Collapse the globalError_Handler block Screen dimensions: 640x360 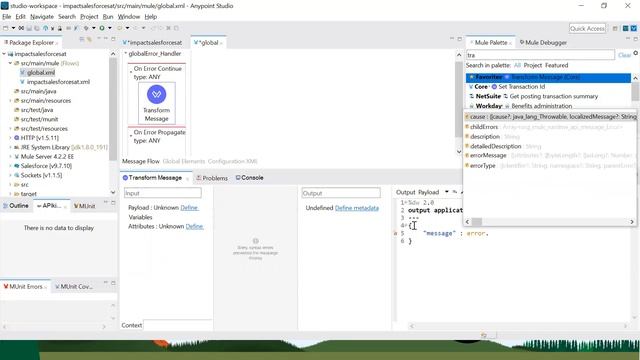click(x=125, y=53)
